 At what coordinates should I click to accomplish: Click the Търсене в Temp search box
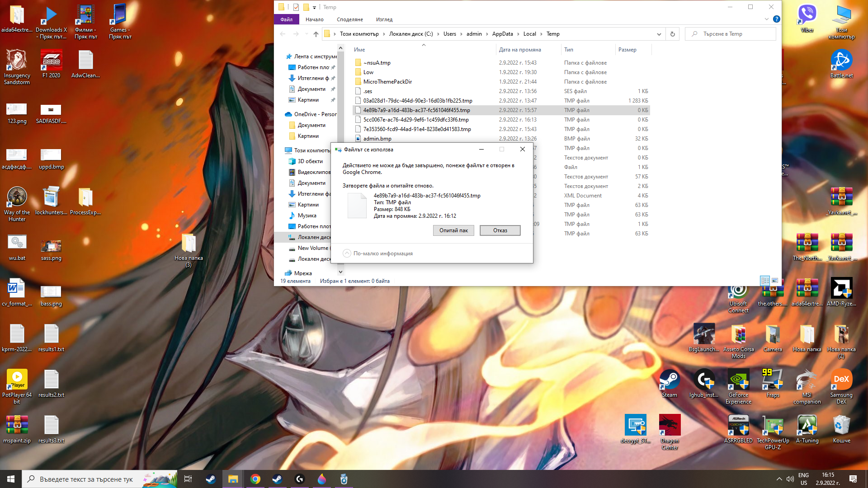pyautogui.click(x=731, y=34)
